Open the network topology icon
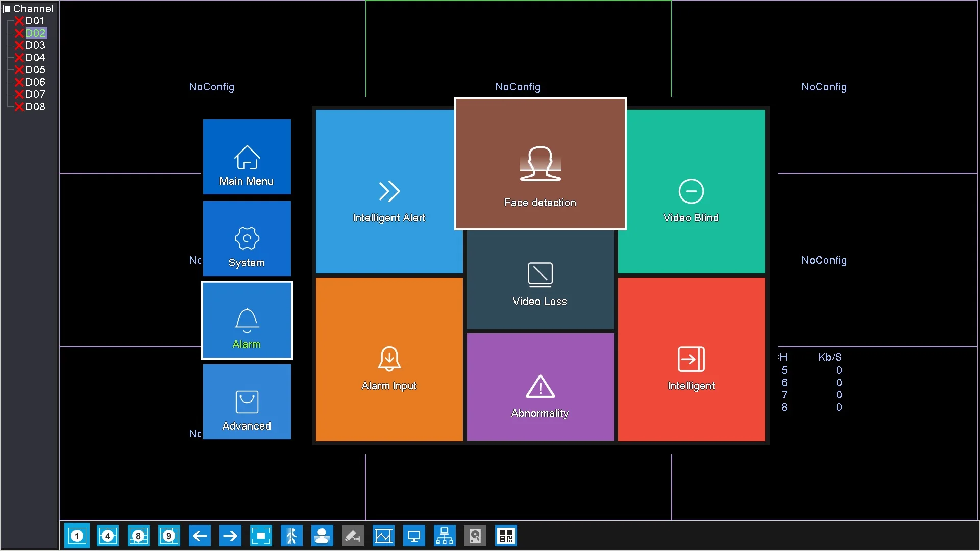 click(x=445, y=536)
